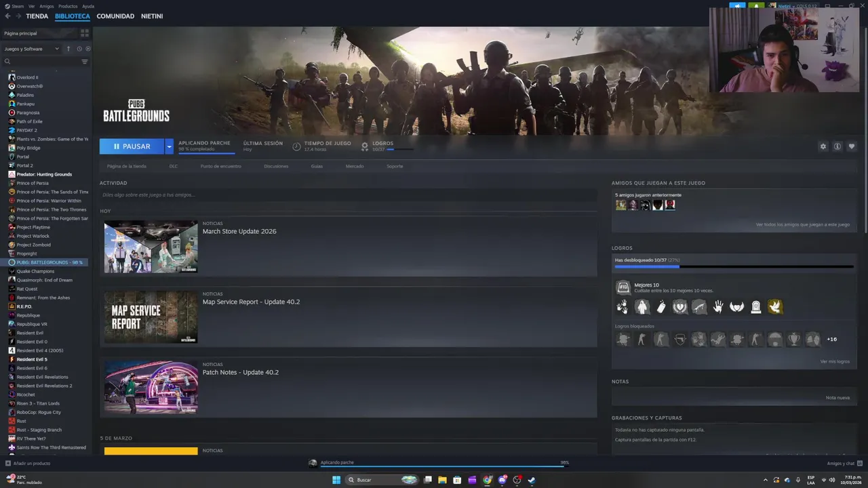868x488 pixels.
Task: View the winged heart achievement icon
Action: (737, 307)
